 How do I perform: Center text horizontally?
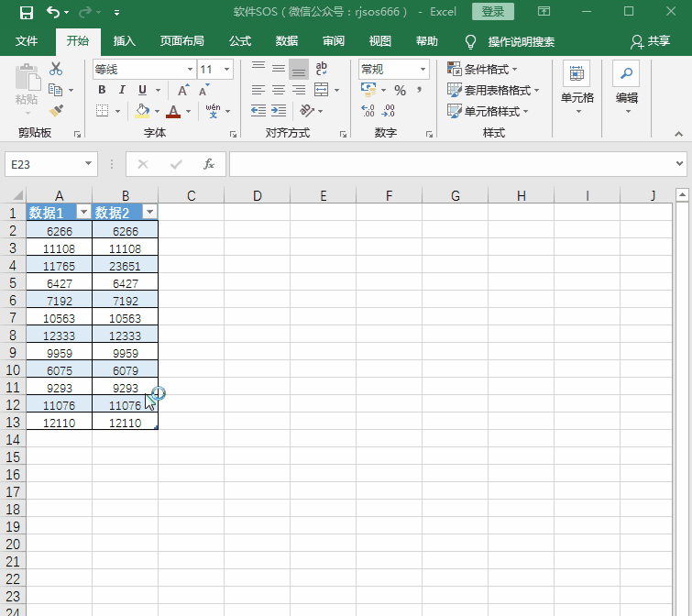pos(279,90)
